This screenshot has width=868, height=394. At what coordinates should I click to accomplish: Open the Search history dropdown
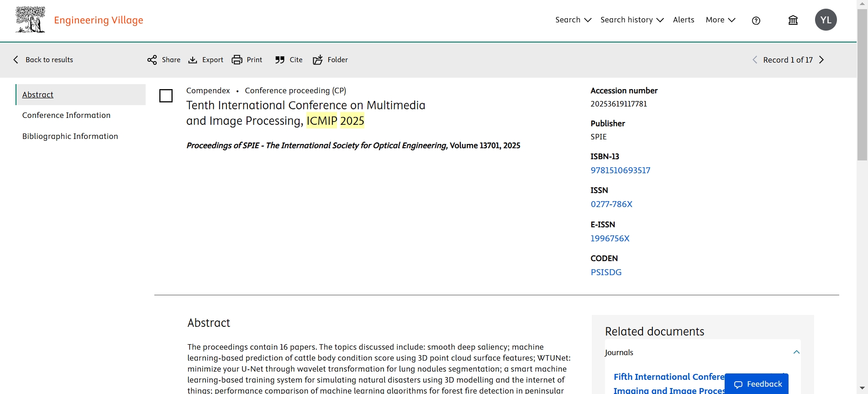point(631,20)
